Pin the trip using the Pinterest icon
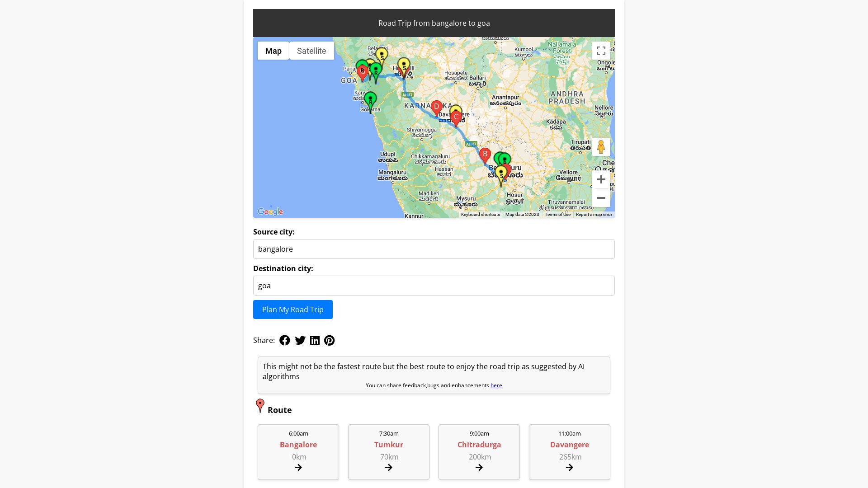 (330, 340)
